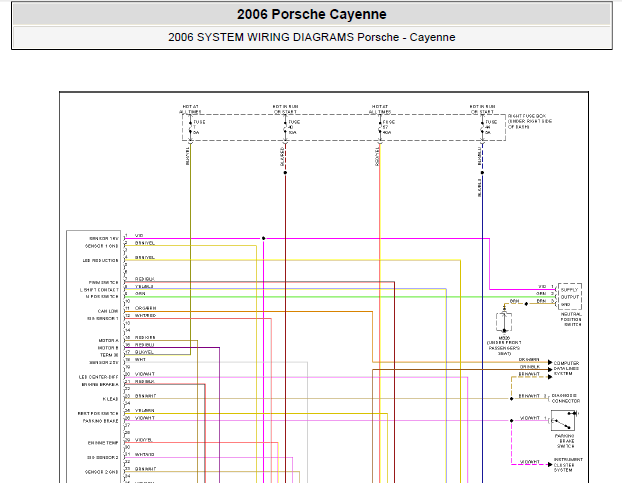
Task: Click the "ORG/BRN" wire label at pin 11
Action: [145, 308]
